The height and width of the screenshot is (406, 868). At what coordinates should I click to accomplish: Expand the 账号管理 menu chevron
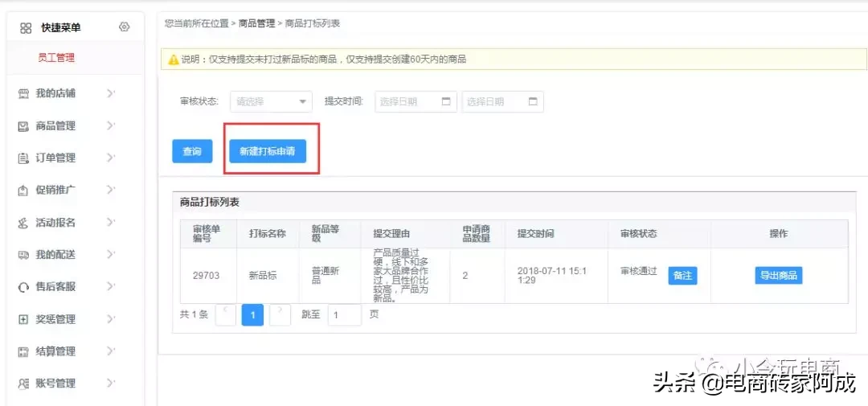click(111, 383)
